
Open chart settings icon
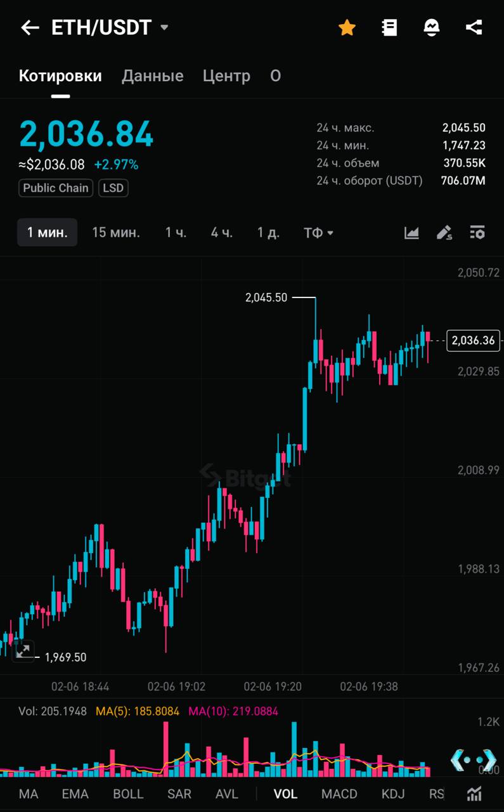tap(477, 233)
